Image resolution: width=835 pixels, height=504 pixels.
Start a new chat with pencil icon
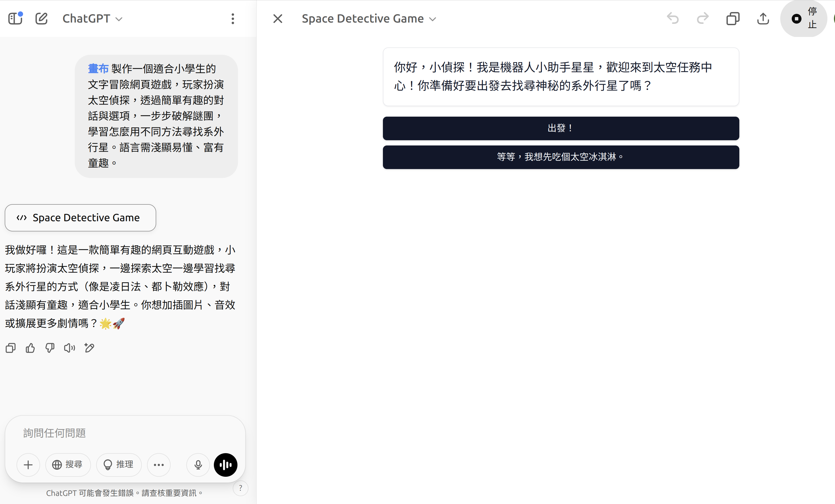click(x=41, y=18)
